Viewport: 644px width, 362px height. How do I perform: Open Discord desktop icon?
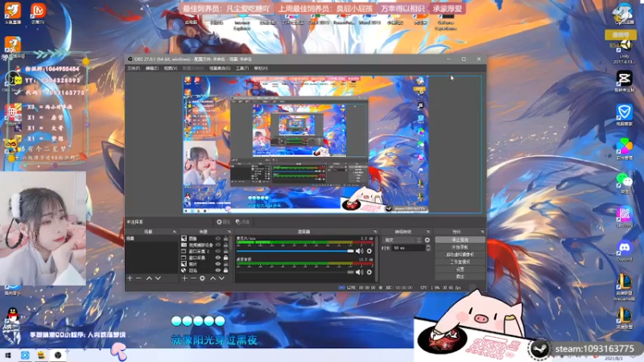coord(625,250)
